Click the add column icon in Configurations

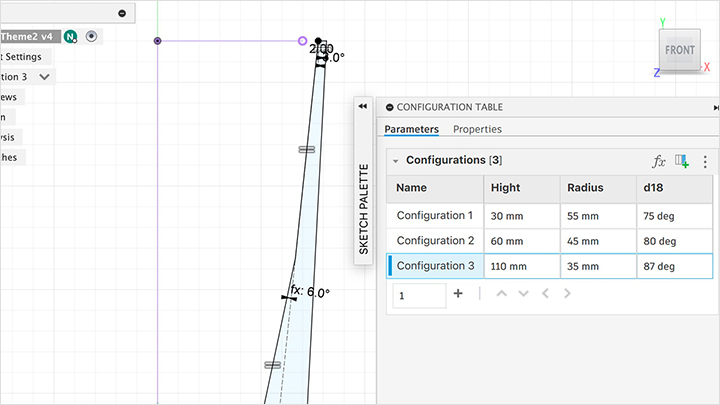point(682,161)
